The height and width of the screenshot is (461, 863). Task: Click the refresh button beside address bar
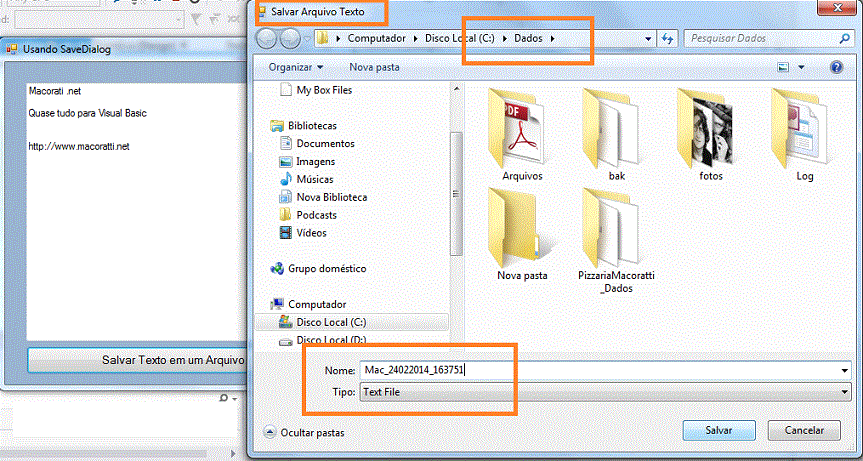click(668, 38)
